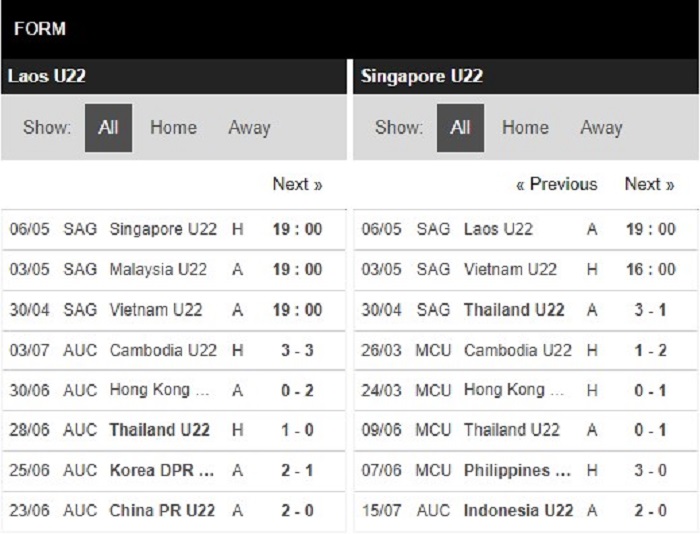Viewport: 700px width, 534px height.
Task: Go to Next page in Singapore U22 form
Action: [x=649, y=184]
